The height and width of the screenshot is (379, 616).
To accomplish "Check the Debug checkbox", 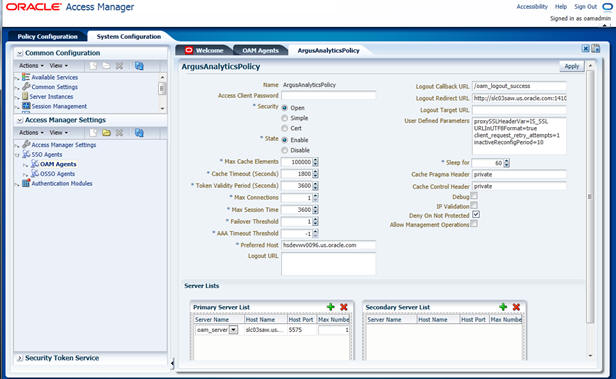I will 475,196.
